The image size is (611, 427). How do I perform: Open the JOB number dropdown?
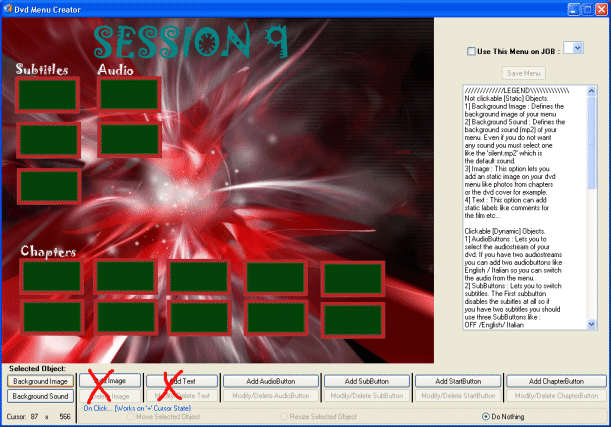[577, 48]
